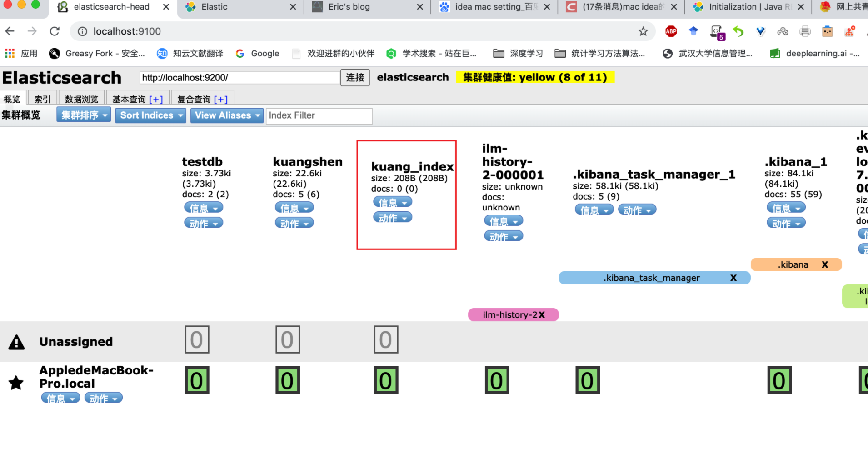Image resolution: width=868 pixels, height=449 pixels.
Task: Go back using browser back arrow
Action: (x=10, y=31)
